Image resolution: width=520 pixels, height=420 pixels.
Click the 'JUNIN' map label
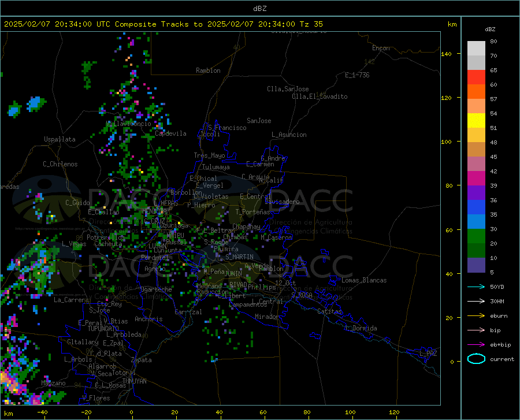click(233, 273)
